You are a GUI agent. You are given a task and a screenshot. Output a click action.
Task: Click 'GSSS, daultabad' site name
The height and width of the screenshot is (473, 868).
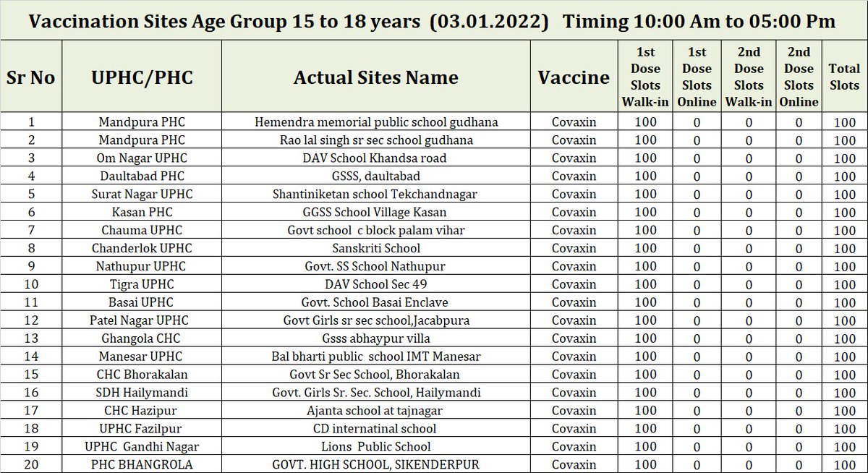tap(376, 176)
